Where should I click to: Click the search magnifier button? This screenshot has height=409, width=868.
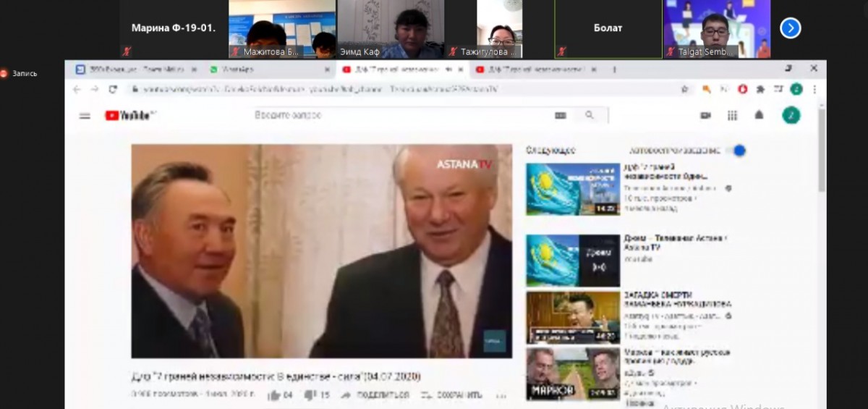590,115
